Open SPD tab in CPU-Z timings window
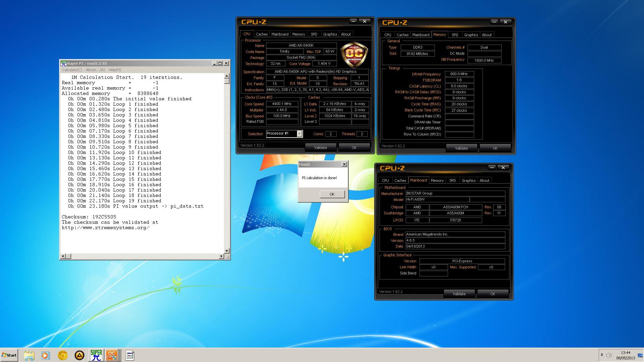The width and height of the screenshot is (644, 362). tap(455, 35)
